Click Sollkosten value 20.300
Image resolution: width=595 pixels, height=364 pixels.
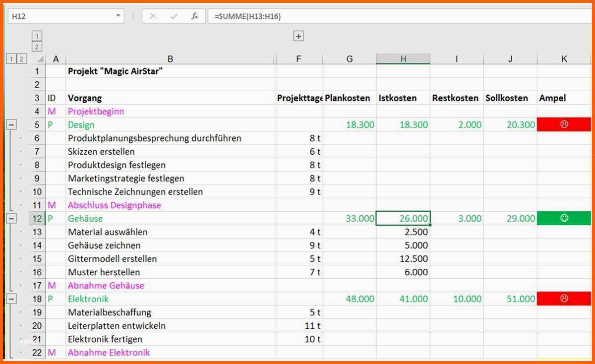click(510, 125)
